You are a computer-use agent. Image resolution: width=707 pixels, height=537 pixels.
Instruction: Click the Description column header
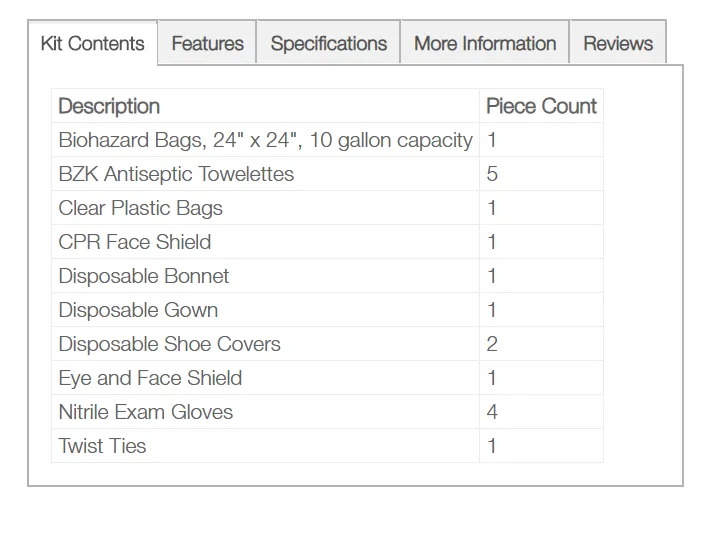click(109, 106)
